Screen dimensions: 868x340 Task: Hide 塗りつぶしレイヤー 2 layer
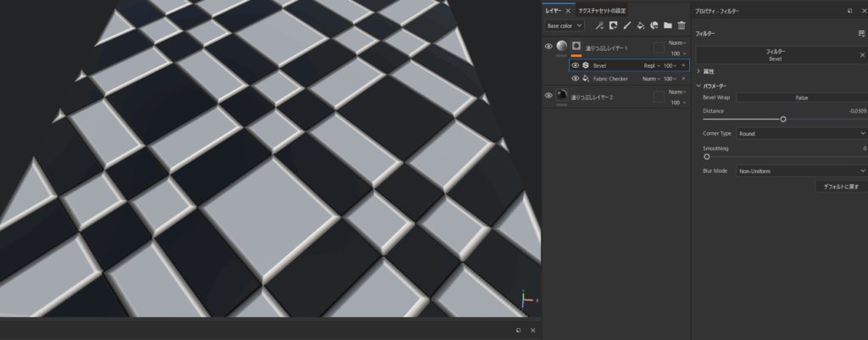[548, 96]
